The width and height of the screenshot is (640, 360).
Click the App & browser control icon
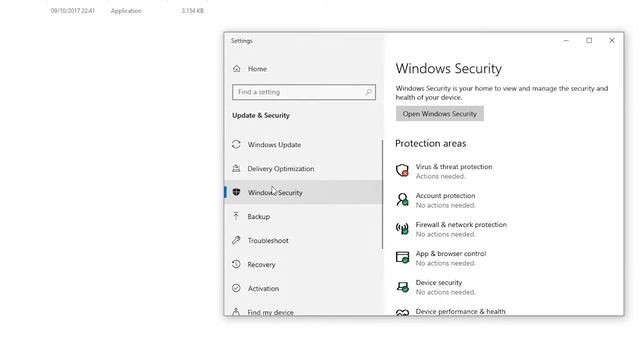tap(402, 257)
